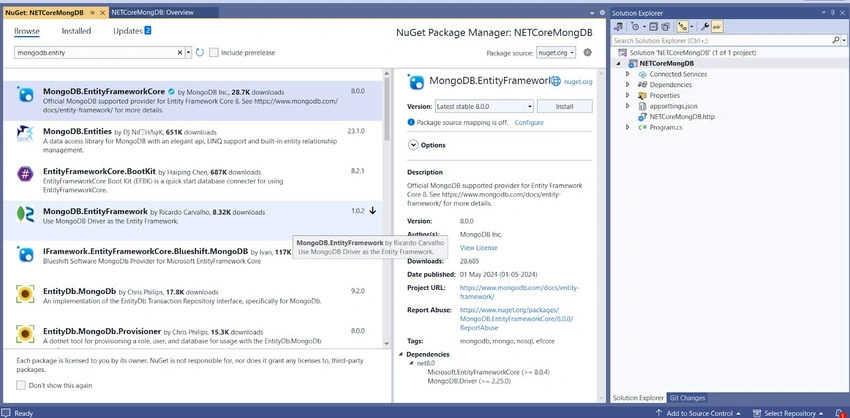Viewport: 850px width, 418px height.
Task: Click the document tab area gear icon
Action: [602, 12]
